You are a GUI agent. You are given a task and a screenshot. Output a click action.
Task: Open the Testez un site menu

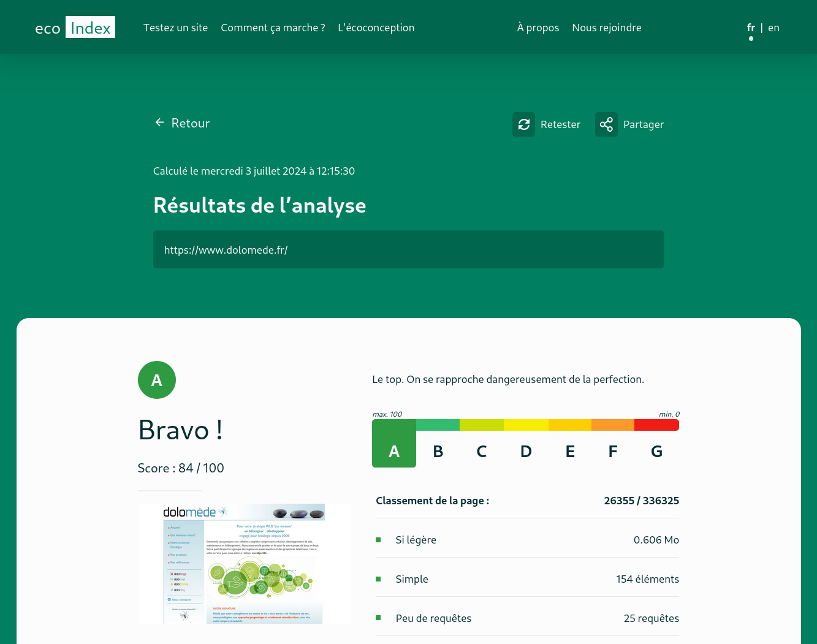pos(175,28)
